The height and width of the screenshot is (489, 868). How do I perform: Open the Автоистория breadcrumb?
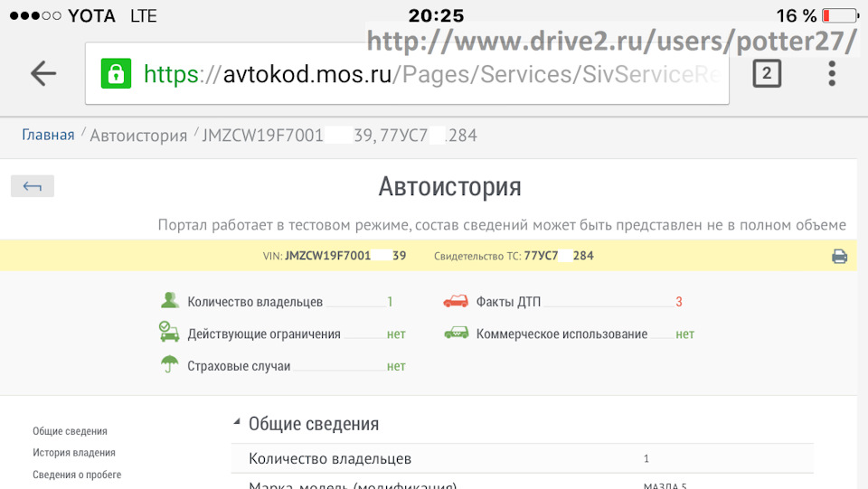(138, 136)
